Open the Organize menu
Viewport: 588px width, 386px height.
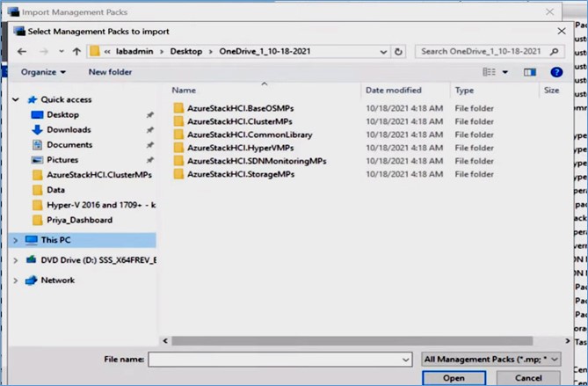click(x=43, y=72)
